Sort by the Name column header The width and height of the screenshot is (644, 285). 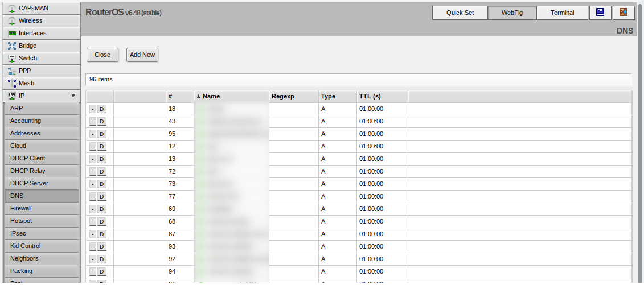point(231,96)
